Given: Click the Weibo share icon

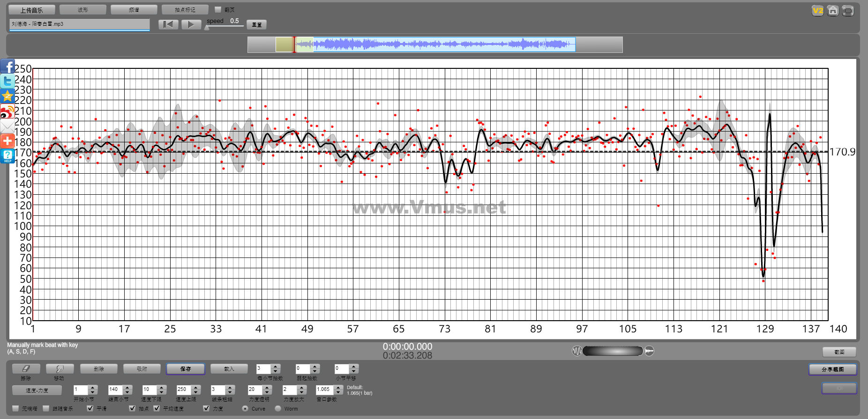Looking at the screenshot, I should [7, 112].
